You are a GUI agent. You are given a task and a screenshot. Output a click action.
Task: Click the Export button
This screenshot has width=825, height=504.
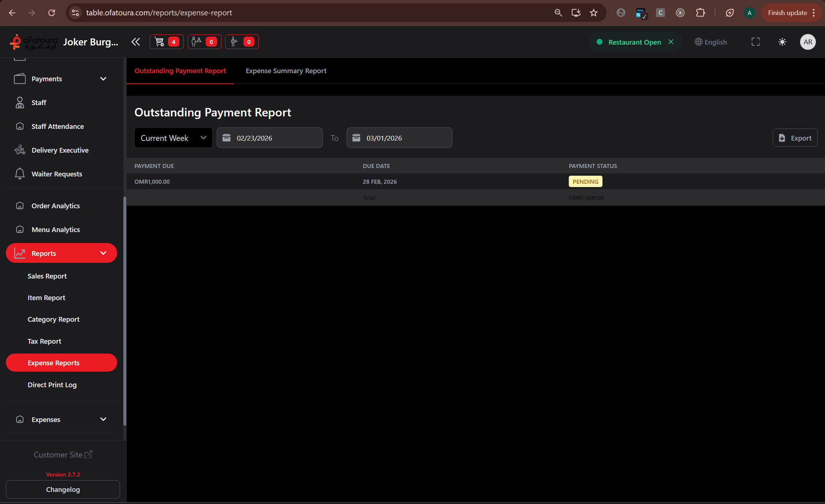(x=795, y=138)
